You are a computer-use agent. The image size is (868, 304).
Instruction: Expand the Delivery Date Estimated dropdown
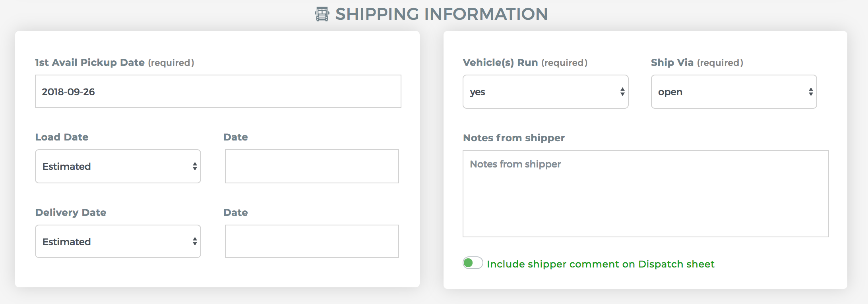pyautogui.click(x=118, y=241)
